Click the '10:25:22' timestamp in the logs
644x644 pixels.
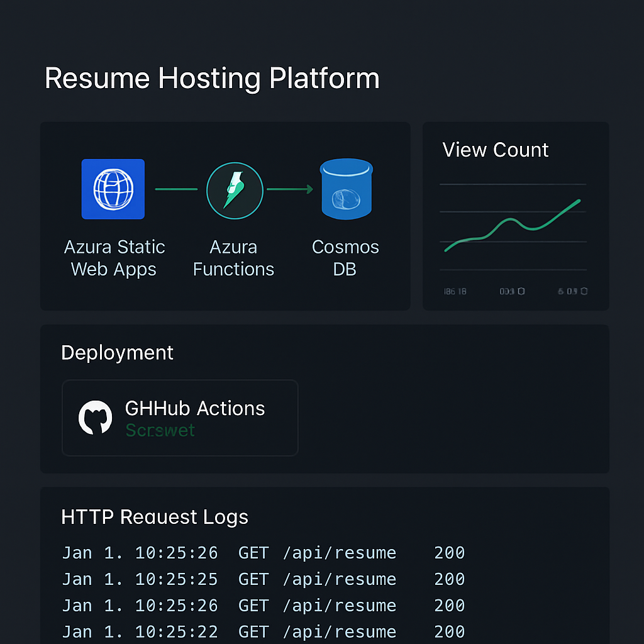177,631
